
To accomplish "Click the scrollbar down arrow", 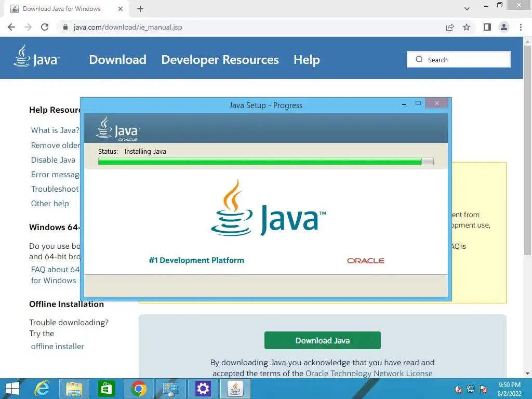I will [x=527, y=373].
